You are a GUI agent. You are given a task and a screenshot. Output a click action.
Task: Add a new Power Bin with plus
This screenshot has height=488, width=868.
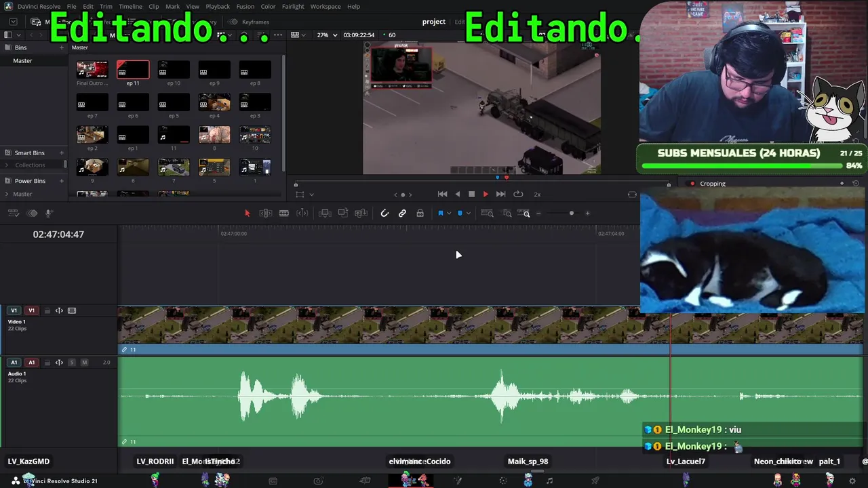pyautogui.click(x=62, y=181)
